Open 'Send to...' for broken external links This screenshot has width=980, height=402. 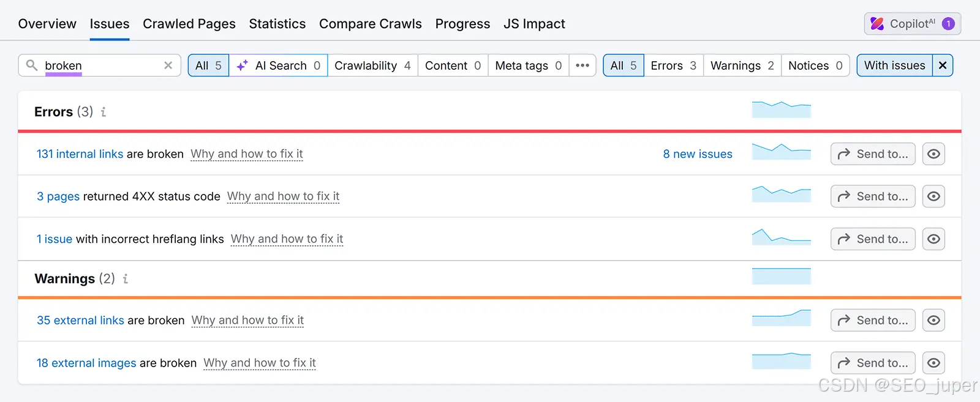[873, 320]
